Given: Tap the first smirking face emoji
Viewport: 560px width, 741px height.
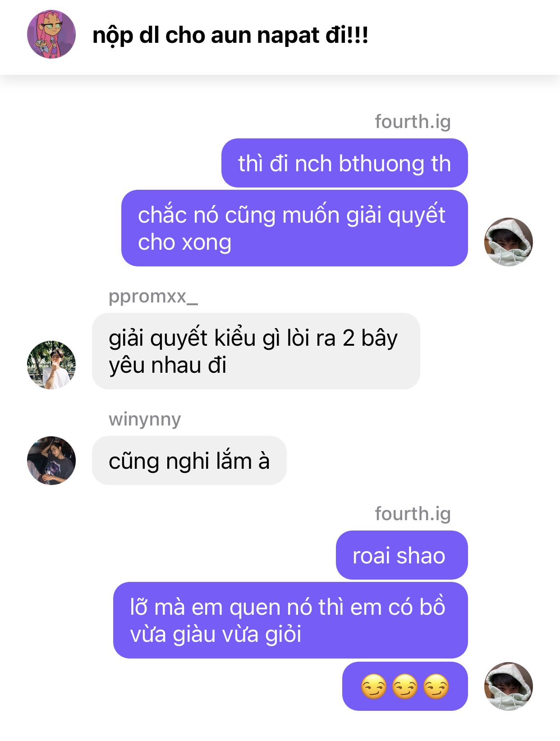Looking at the screenshot, I should pos(374,687).
